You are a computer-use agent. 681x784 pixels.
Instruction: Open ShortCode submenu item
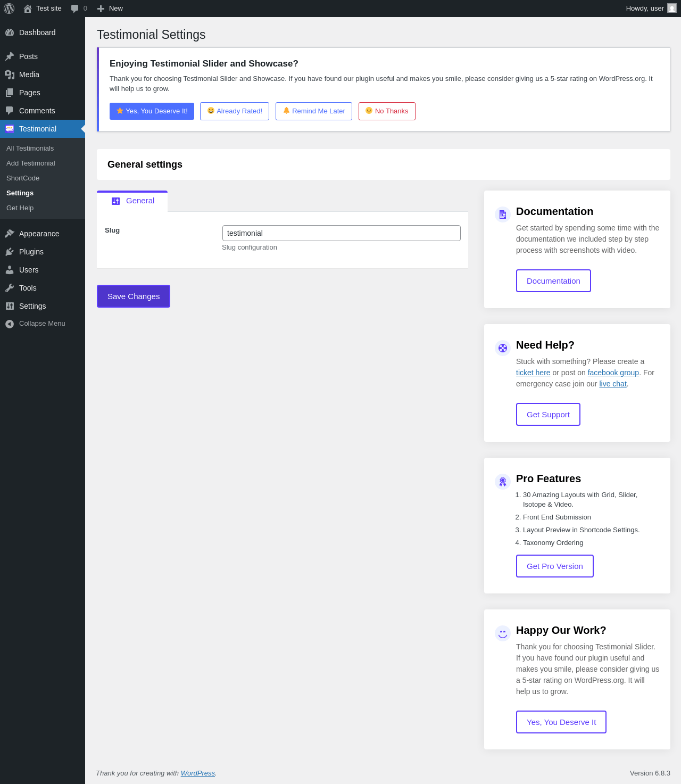coord(23,178)
